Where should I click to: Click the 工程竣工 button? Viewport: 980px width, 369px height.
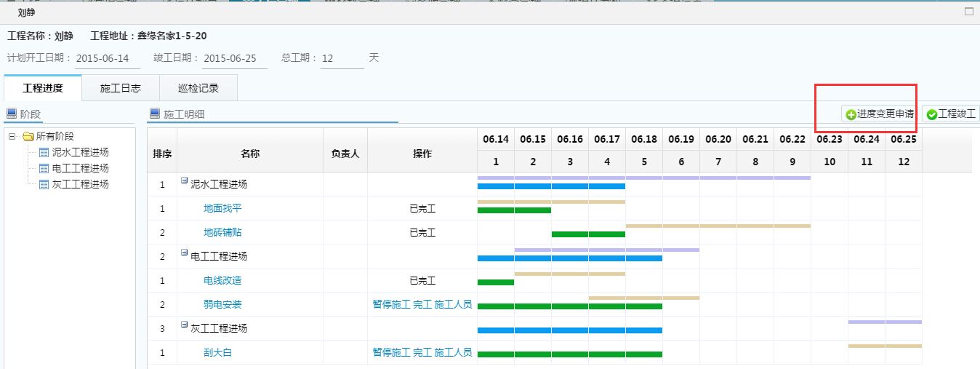951,114
